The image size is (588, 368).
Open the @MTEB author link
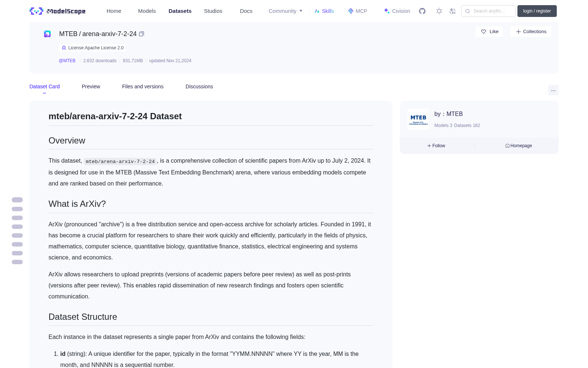coord(67,61)
